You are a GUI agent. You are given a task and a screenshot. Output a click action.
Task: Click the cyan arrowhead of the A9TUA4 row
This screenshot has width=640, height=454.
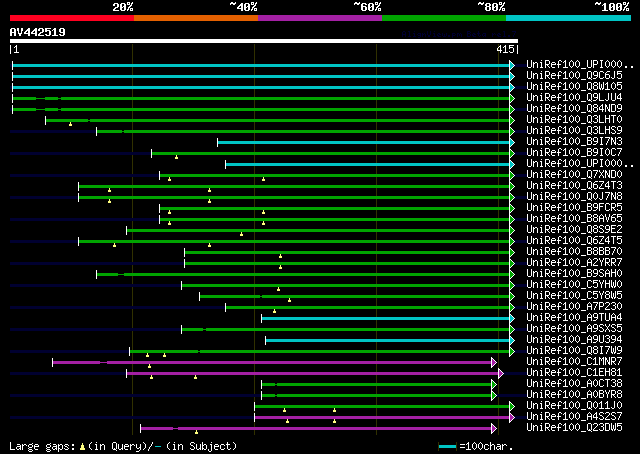[x=512, y=318]
